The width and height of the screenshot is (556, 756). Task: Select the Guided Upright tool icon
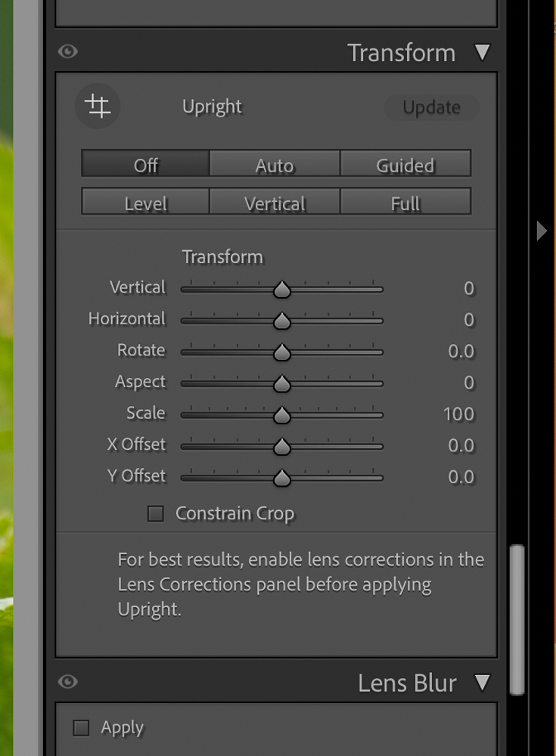(x=98, y=106)
